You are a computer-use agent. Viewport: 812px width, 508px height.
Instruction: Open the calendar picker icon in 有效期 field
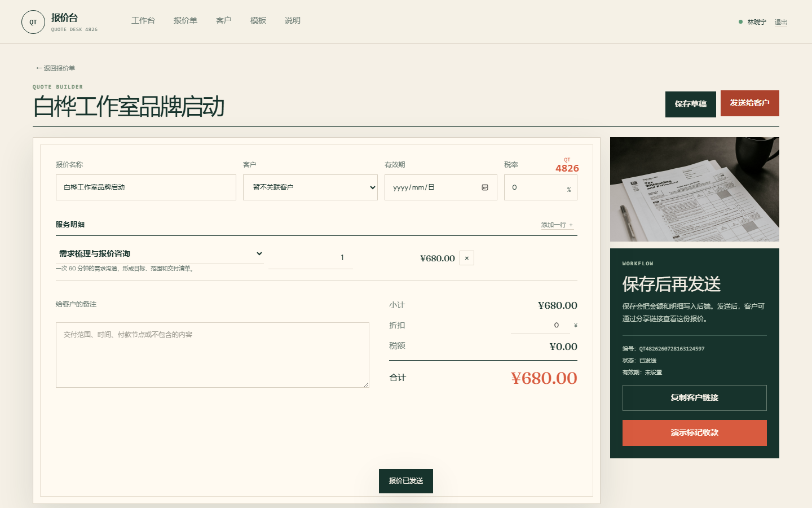click(485, 187)
